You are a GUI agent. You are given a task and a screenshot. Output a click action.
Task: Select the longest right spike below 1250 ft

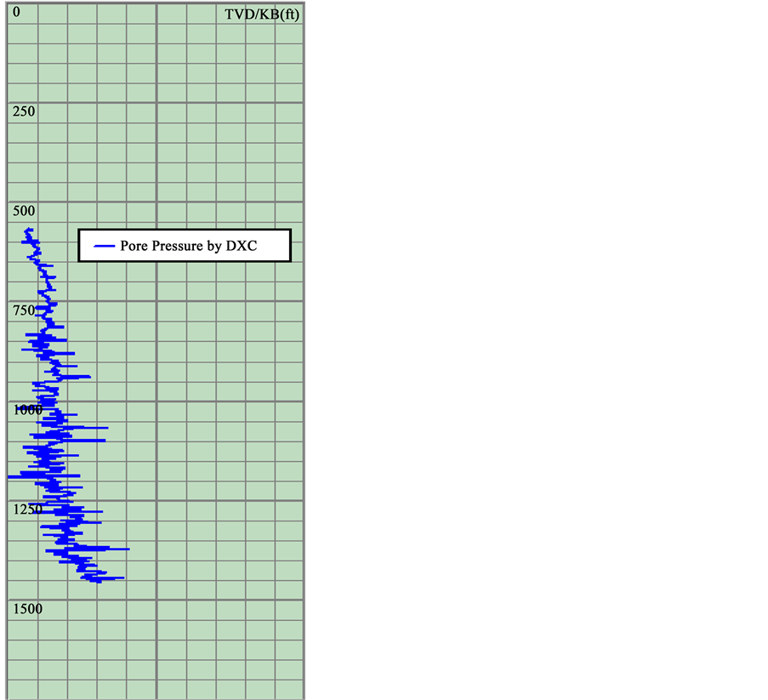click(126, 549)
